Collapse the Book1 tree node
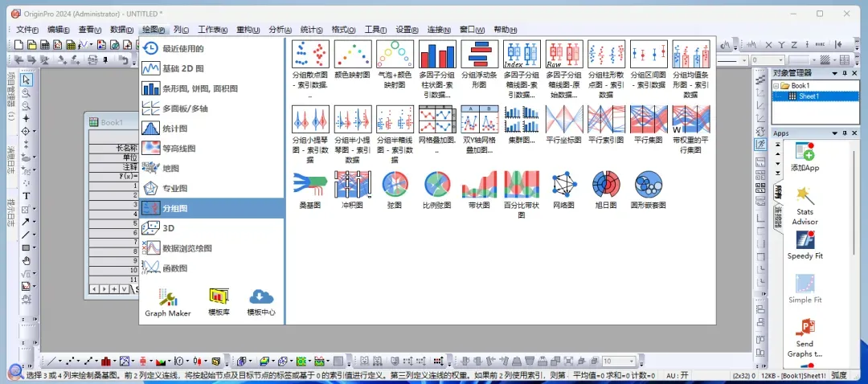Screen dimensions: 868x384 [x=776, y=86]
